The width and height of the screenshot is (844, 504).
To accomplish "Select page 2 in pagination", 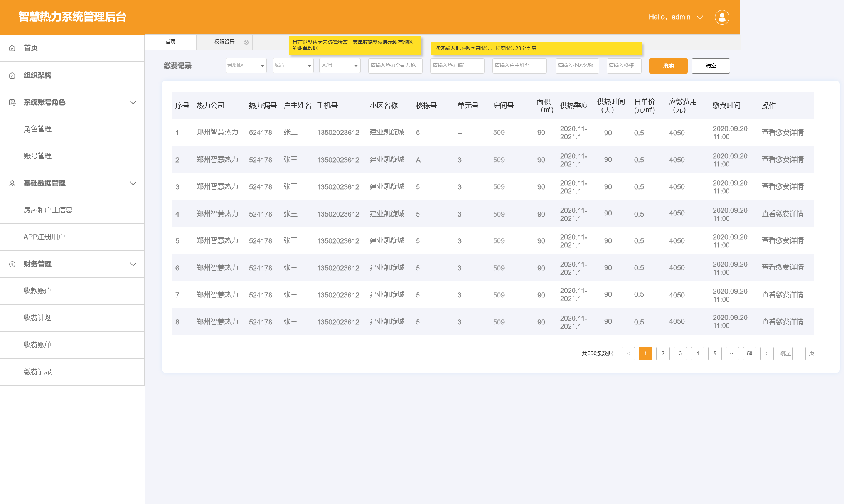I will pos(663,353).
